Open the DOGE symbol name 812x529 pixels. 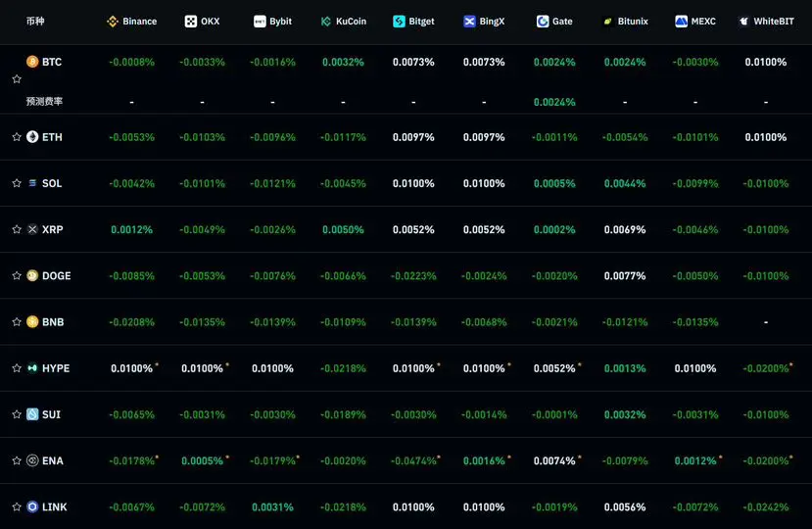57,275
